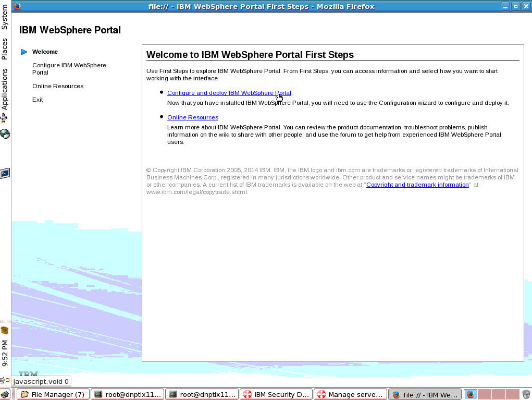Switch to first workspace showing Firefox icon

click(x=470, y=394)
